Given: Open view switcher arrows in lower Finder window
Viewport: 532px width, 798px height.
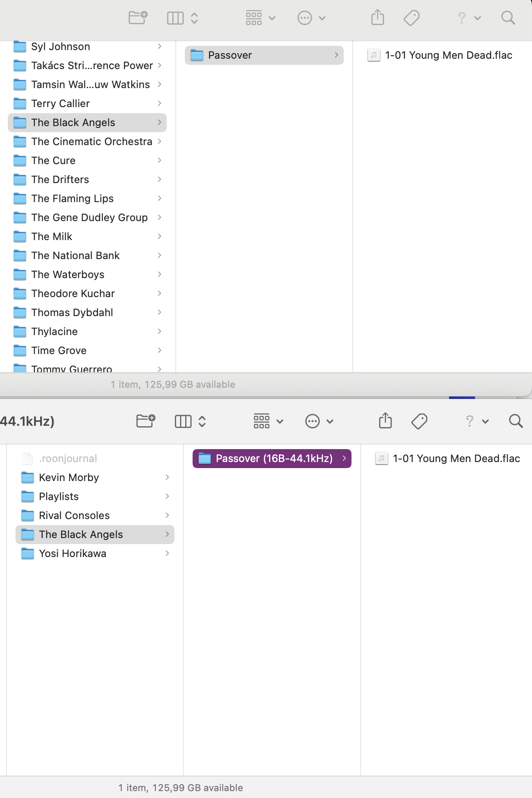Looking at the screenshot, I should (x=202, y=421).
